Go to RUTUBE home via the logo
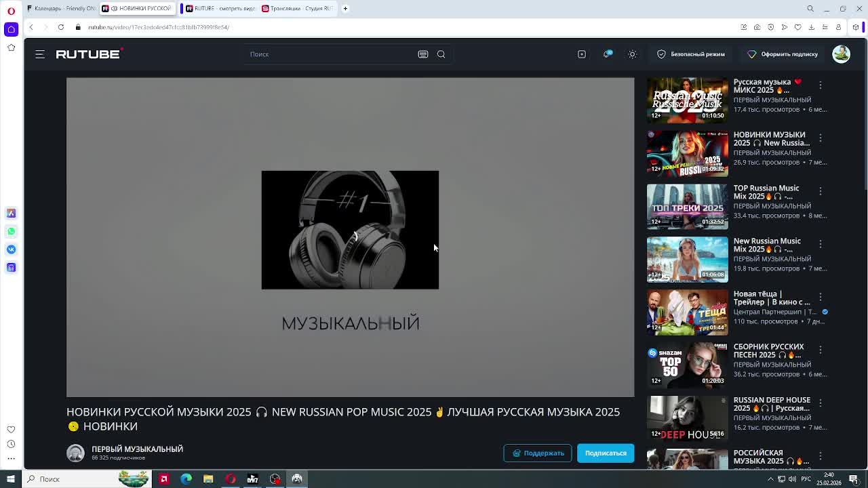Screen dimensions: 868x488 click(89, 54)
